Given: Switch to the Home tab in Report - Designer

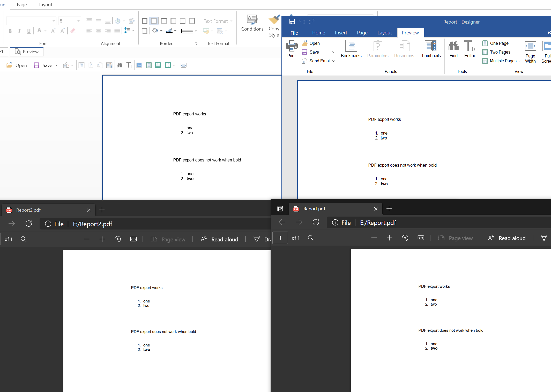Looking at the screenshot, I should click(319, 33).
